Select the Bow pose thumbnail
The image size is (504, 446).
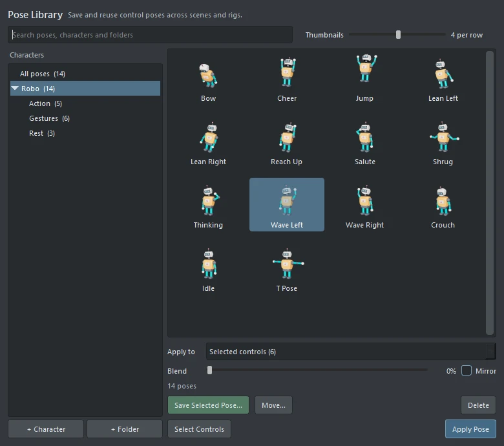pyautogui.click(x=208, y=76)
